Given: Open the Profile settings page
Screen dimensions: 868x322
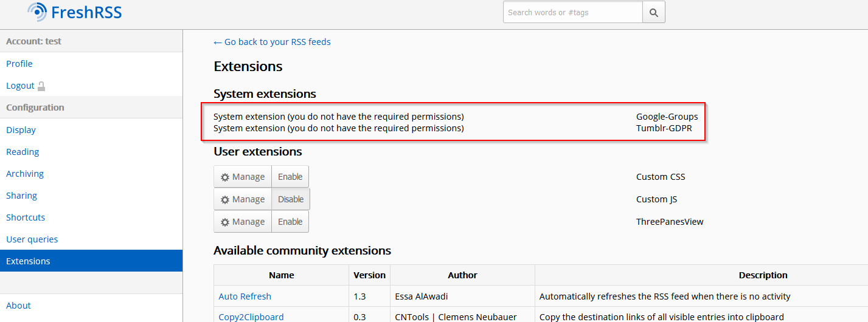Looking at the screenshot, I should click(19, 64).
